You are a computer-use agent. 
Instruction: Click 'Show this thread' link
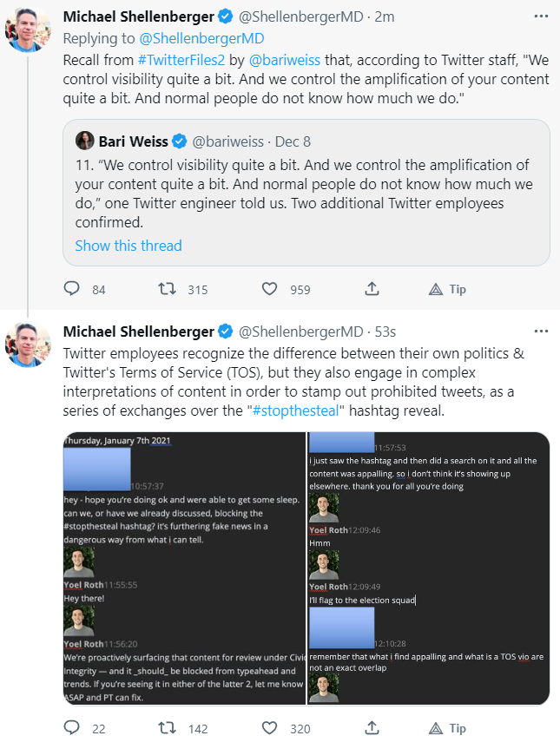tap(128, 246)
